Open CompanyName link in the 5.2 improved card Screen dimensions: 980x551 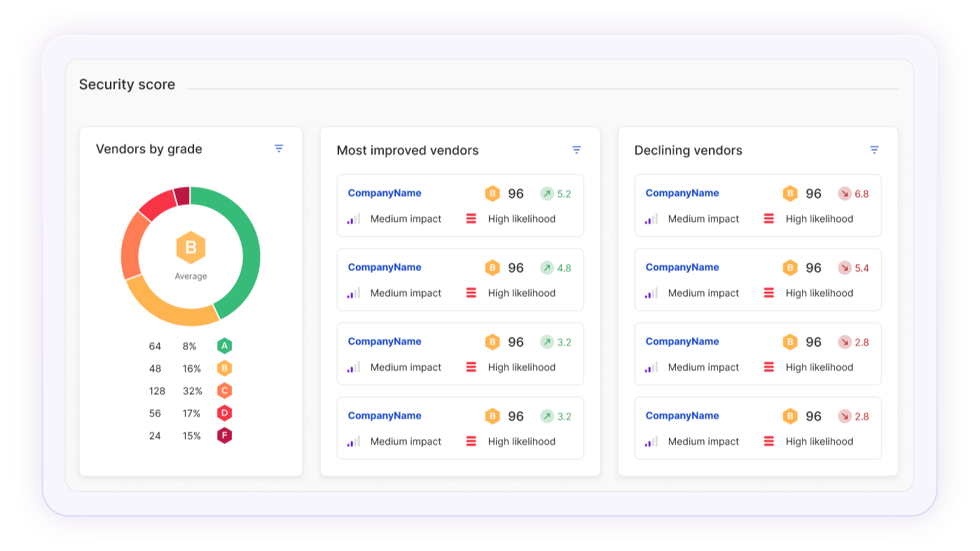tap(385, 193)
